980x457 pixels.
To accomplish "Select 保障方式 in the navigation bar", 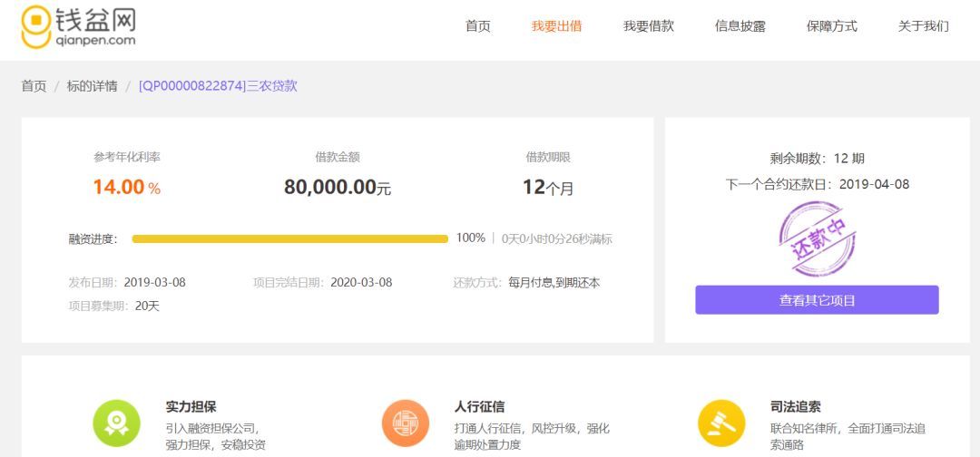I will point(831,26).
